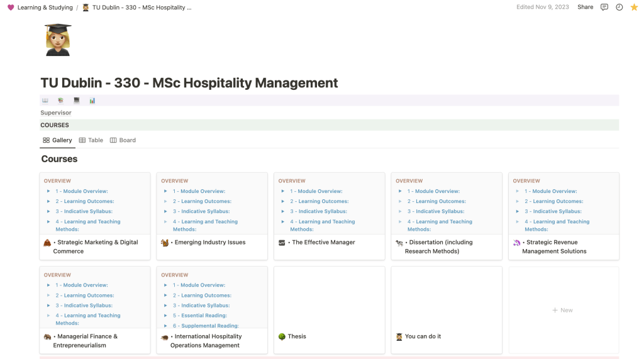Expand Essential Reading in International Hospitality card
Viewport: 644px width, 359px height.
(x=165, y=316)
